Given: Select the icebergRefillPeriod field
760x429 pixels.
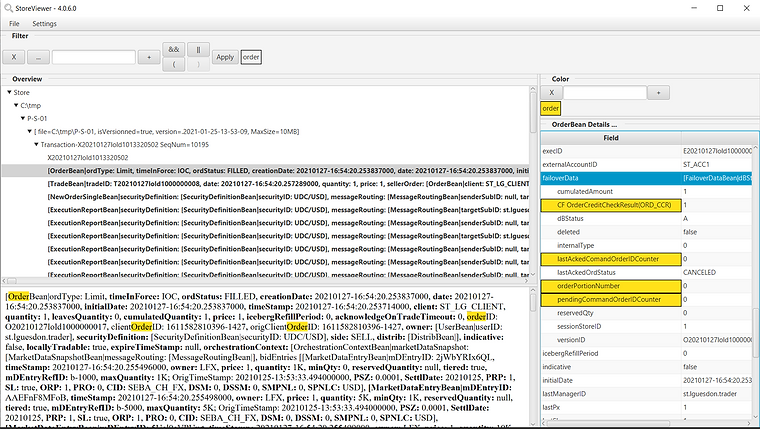Looking at the screenshot, I should [x=611, y=353].
